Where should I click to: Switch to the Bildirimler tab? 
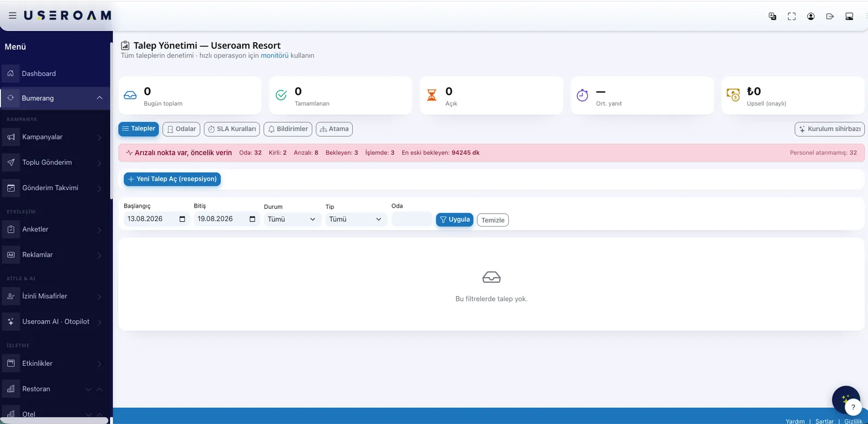[288, 129]
